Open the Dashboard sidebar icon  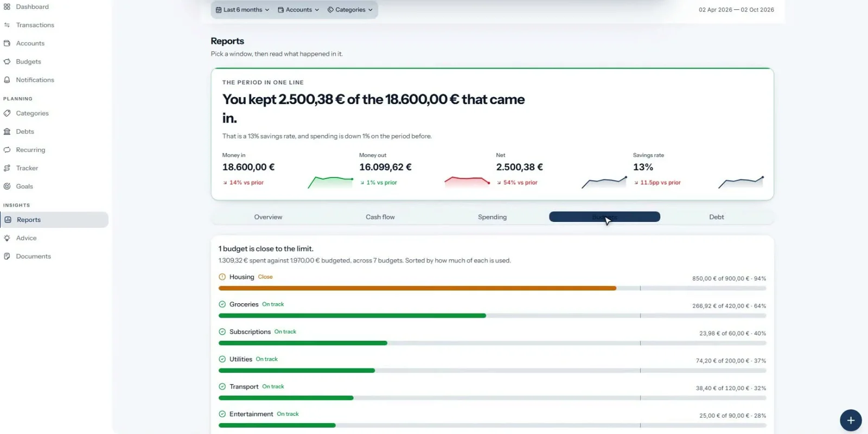point(7,7)
